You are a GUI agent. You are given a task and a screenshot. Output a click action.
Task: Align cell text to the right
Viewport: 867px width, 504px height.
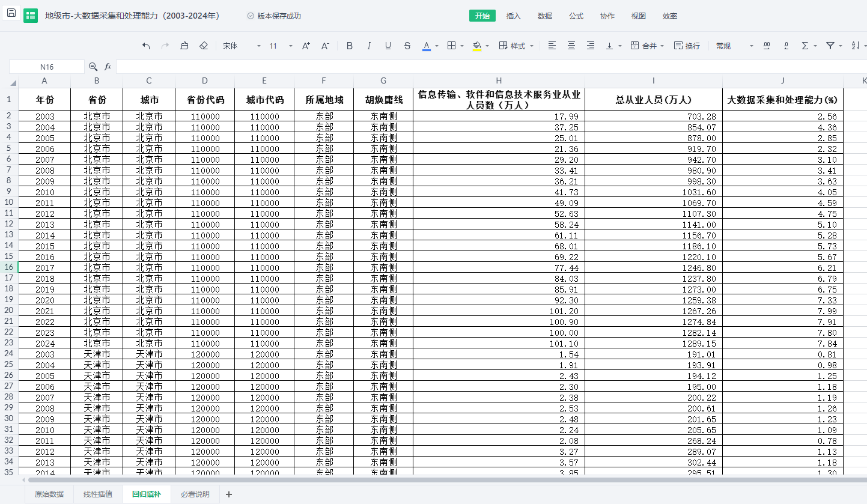(591, 46)
